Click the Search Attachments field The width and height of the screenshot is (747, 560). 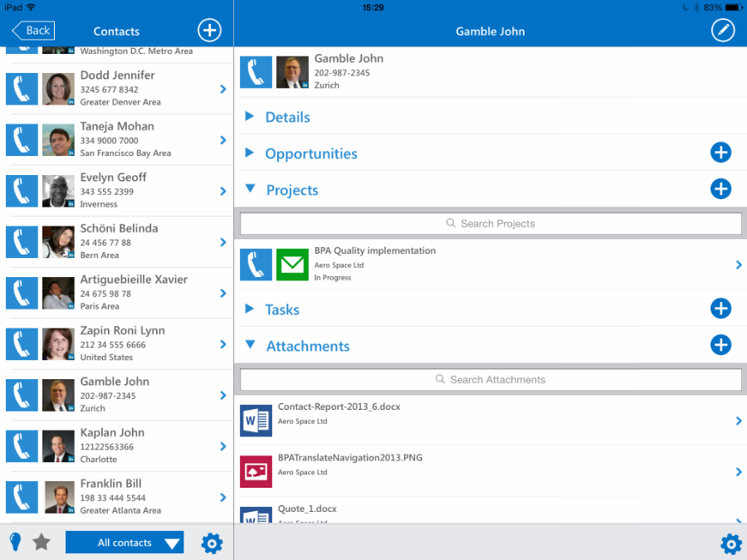click(x=491, y=379)
